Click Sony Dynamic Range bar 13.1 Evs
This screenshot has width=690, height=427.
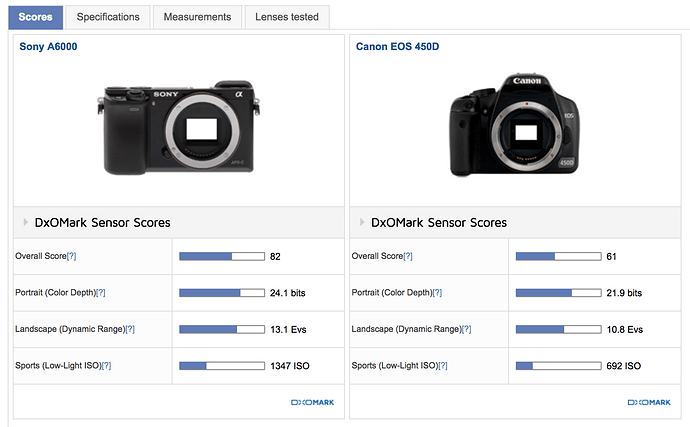(222, 329)
